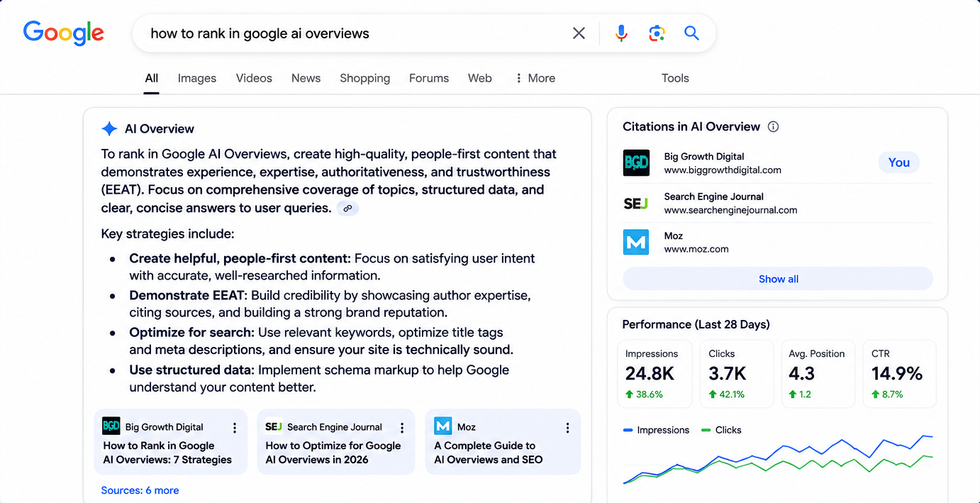The height and width of the screenshot is (503, 980).
Task: Click the Demonstrate EEAT bullet heading
Action: pos(188,295)
